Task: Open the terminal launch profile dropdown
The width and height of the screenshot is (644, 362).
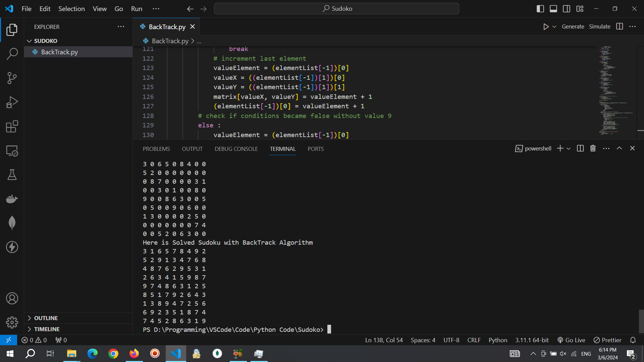Action: (569, 148)
